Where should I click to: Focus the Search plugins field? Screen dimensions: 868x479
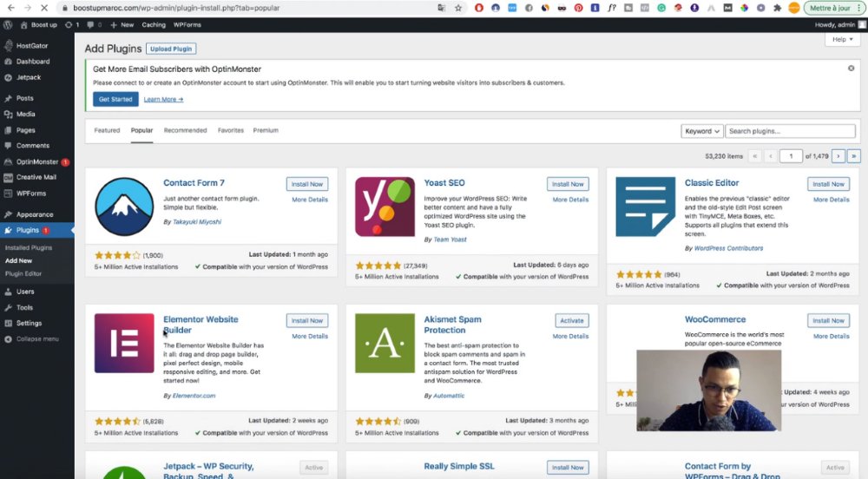[790, 131]
